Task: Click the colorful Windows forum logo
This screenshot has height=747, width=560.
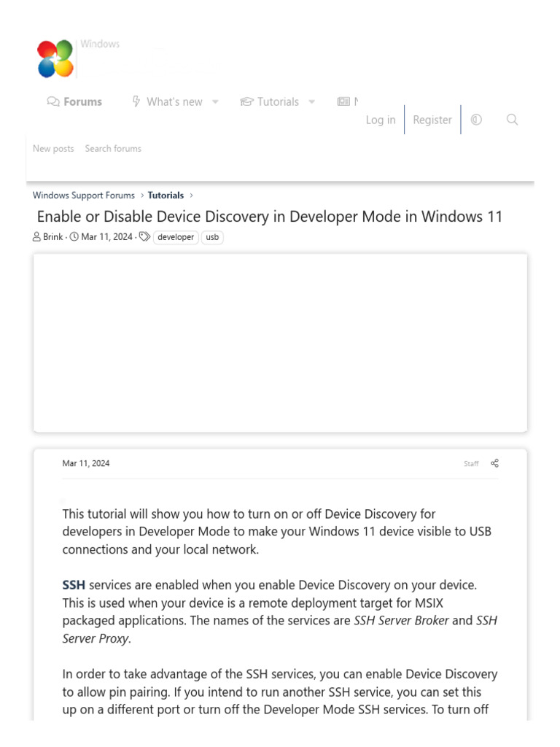Action: 55,58
